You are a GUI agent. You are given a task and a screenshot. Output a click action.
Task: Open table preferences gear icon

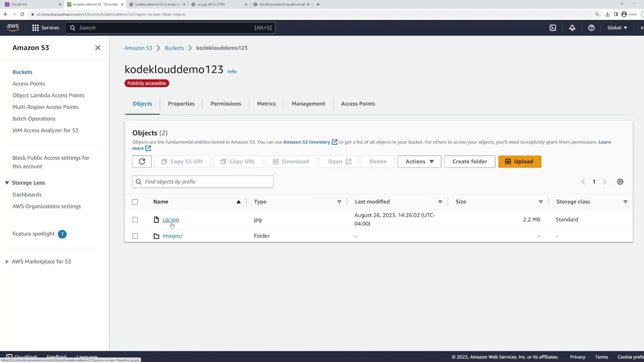coord(620,182)
